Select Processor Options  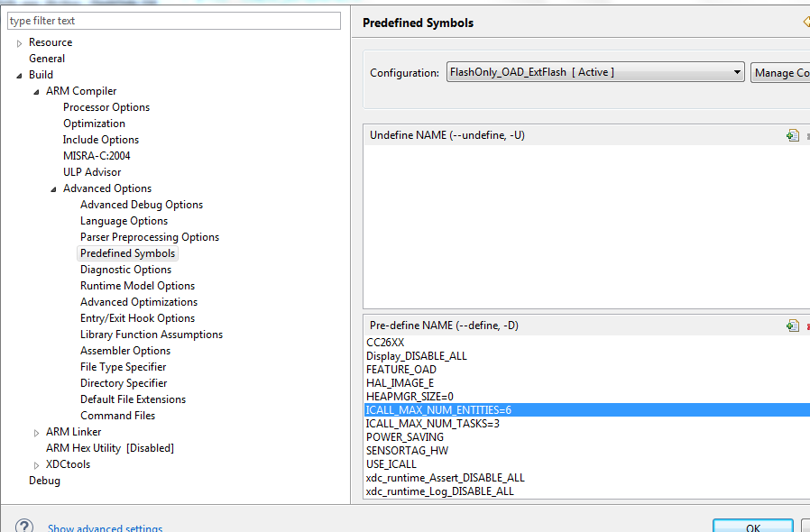106,107
